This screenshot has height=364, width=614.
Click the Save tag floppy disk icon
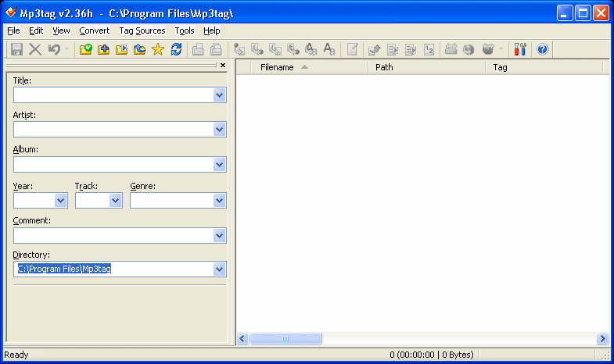(x=16, y=49)
